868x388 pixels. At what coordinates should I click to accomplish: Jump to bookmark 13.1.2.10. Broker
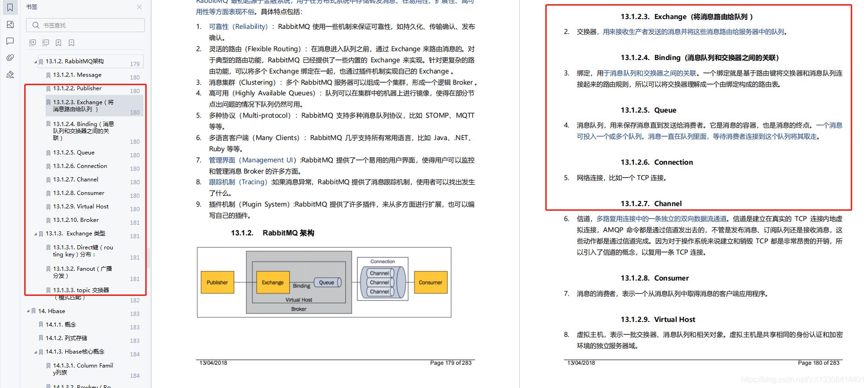(76, 220)
